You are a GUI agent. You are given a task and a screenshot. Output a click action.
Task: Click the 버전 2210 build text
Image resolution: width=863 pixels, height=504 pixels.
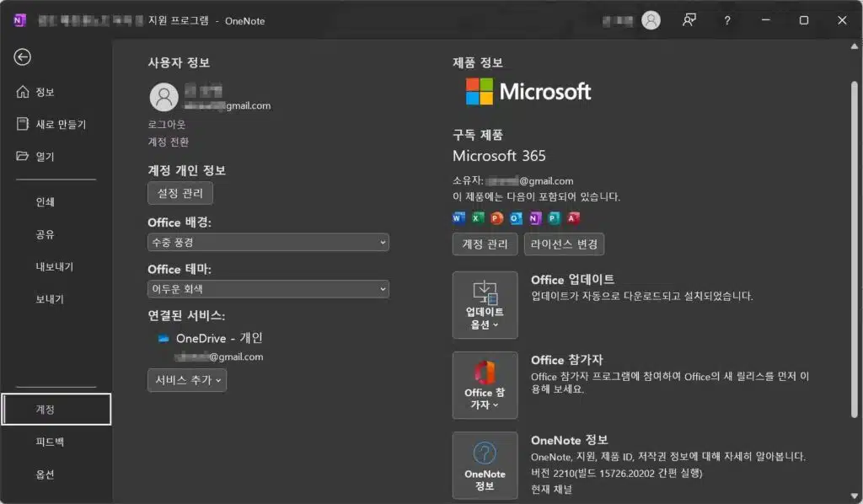(x=616, y=473)
